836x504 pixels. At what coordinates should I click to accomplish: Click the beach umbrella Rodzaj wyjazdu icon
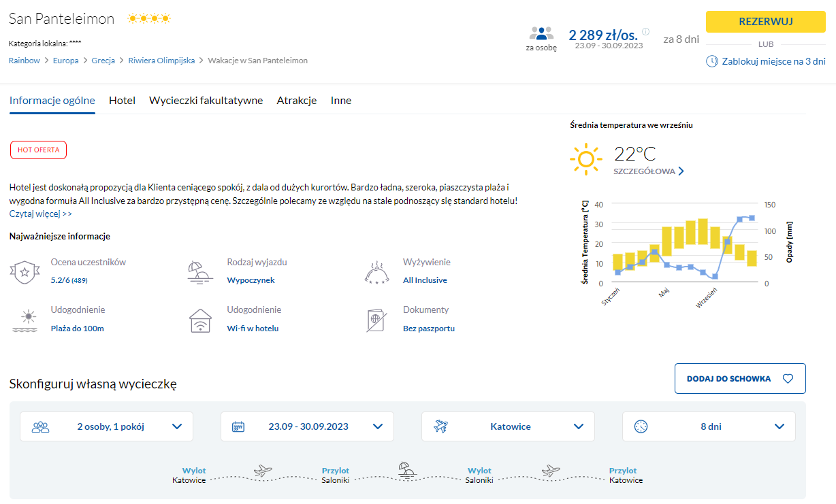200,272
